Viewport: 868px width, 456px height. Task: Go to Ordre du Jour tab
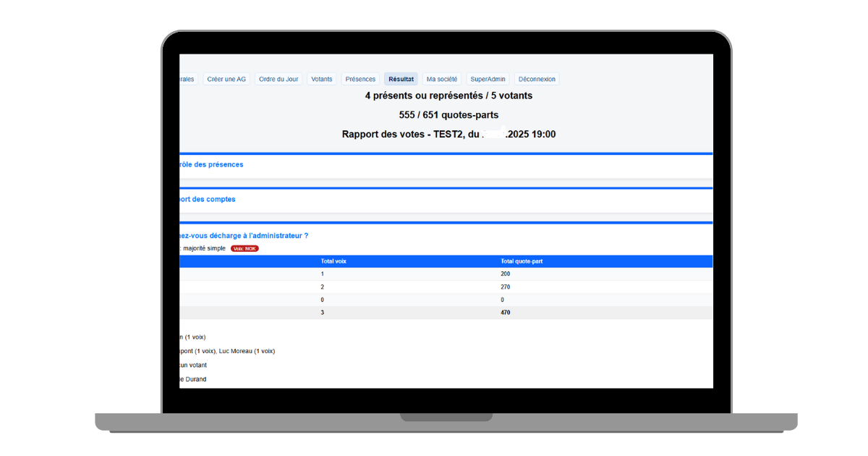coord(278,79)
